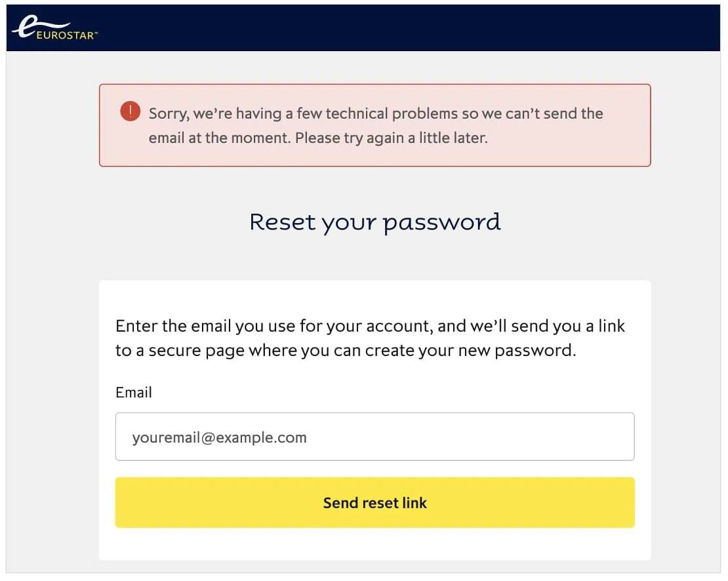Click the "Email" field label
The width and height of the screenshot is (728, 581).
pos(134,392)
